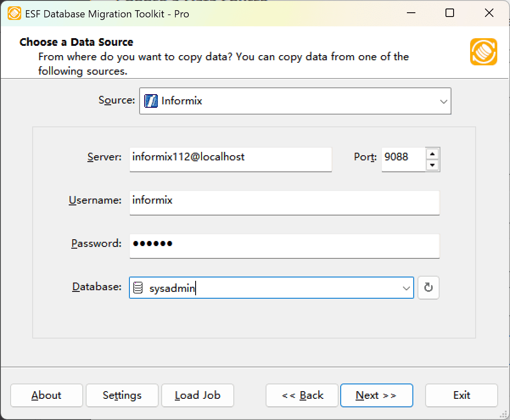Click inside the Server field
Screen dimensions: 510x420
[230, 160]
